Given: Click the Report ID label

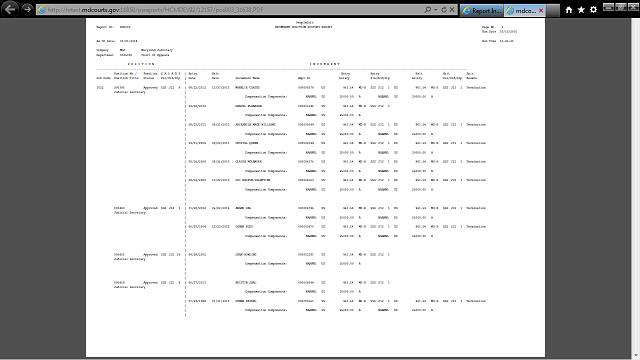Looking at the screenshot, I should click(x=105, y=27).
